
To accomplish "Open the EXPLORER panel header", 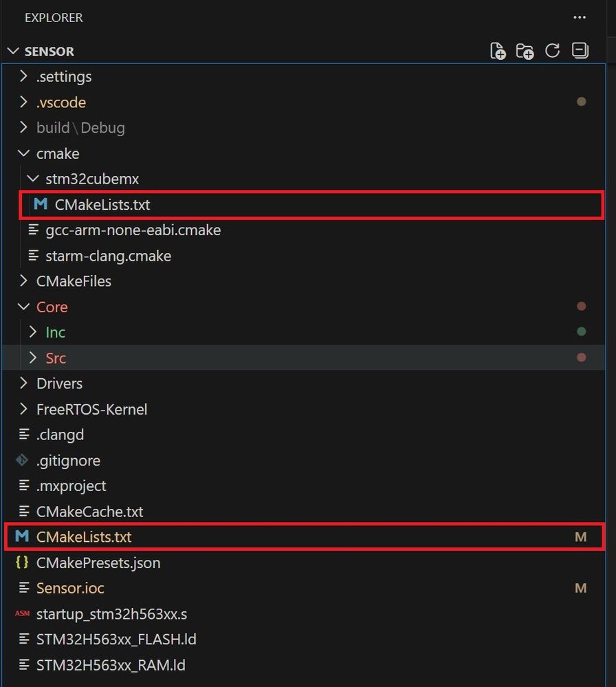I will (x=54, y=18).
